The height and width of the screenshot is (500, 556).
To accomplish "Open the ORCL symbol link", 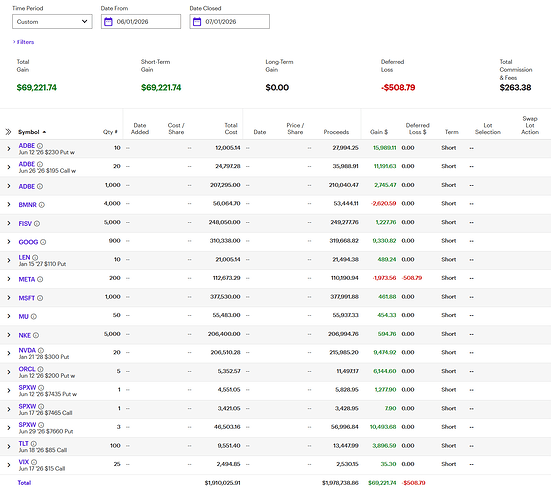I will point(27,370).
